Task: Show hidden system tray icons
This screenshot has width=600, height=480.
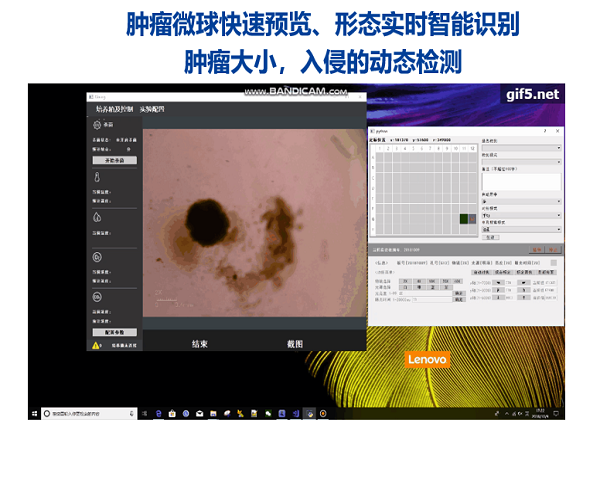Action: pyautogui.click(x=507, y=413)
